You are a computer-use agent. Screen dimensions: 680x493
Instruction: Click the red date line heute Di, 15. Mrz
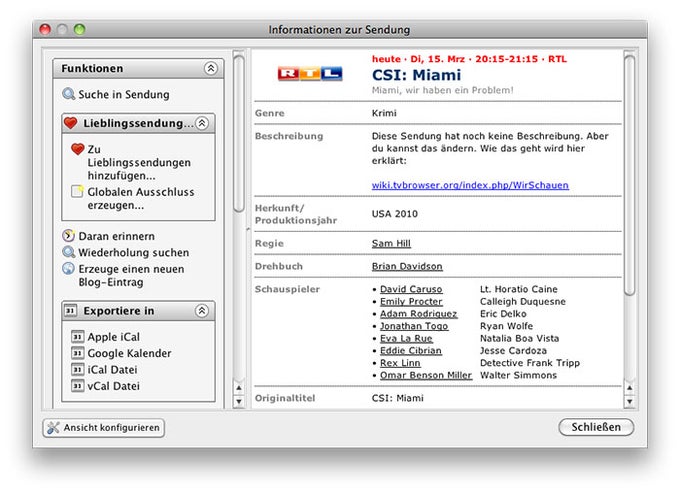[469, 59]
